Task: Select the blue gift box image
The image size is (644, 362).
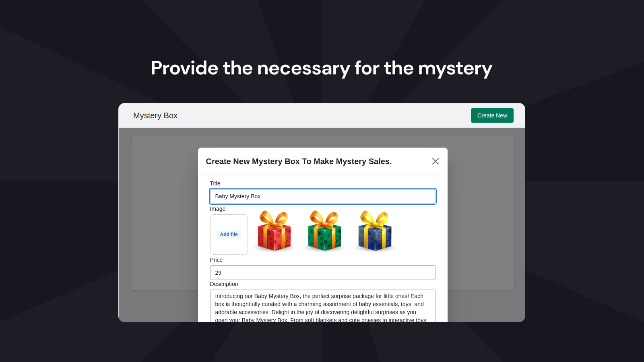Action: 375,231
